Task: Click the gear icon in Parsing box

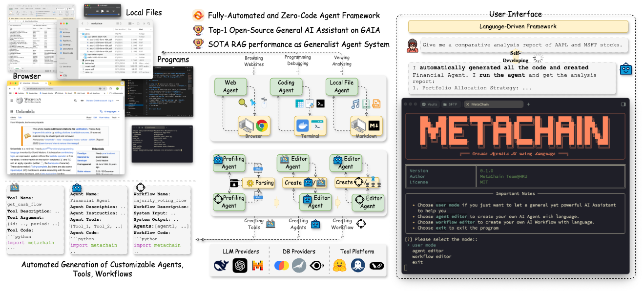Action: coord(250,183)
